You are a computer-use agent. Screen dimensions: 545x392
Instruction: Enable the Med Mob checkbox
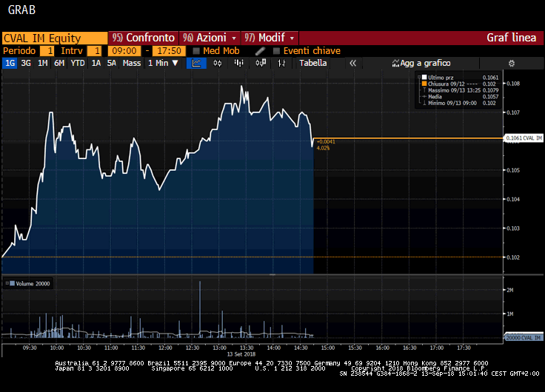coord(196,51)
